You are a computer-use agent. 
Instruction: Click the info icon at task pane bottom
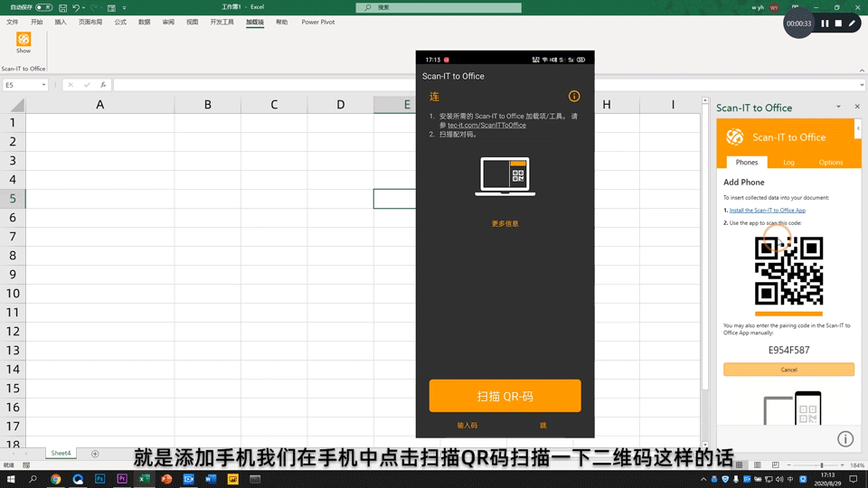coord(845,439)
